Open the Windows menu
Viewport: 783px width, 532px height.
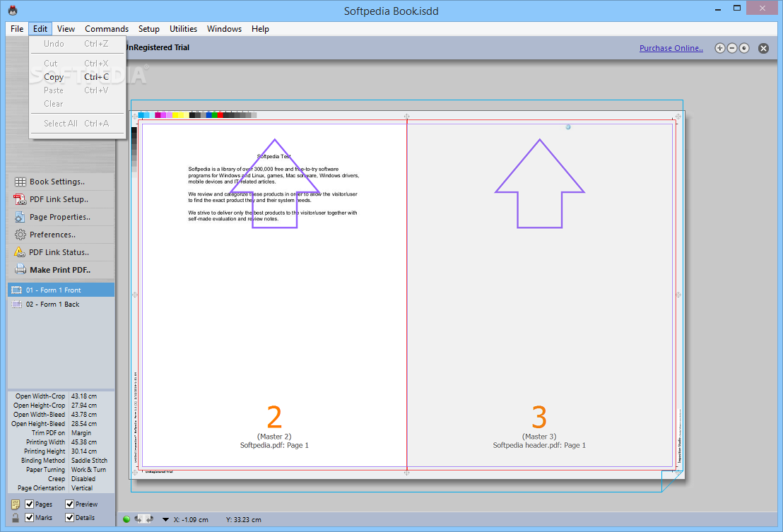224,29
